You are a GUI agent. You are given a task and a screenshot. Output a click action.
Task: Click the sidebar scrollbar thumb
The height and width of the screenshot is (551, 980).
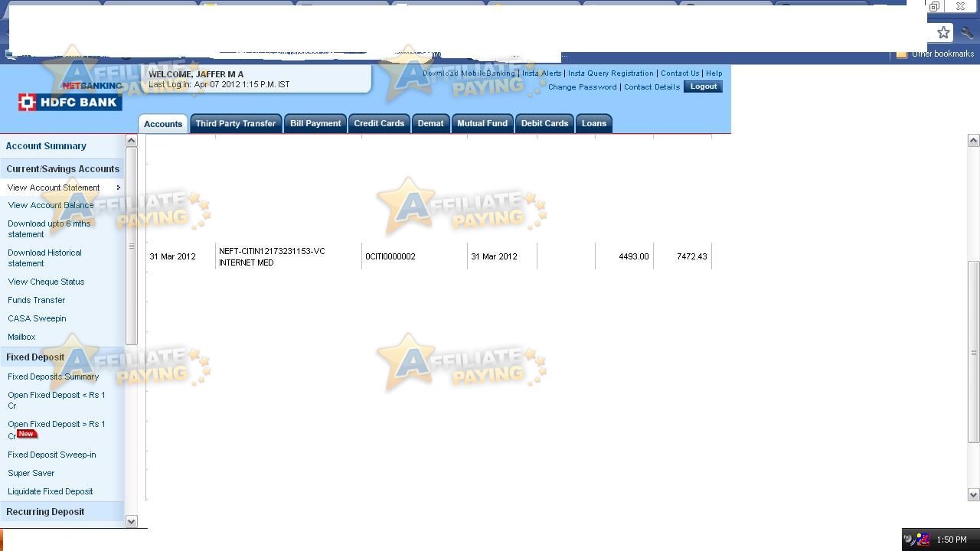tap(131, 246)
